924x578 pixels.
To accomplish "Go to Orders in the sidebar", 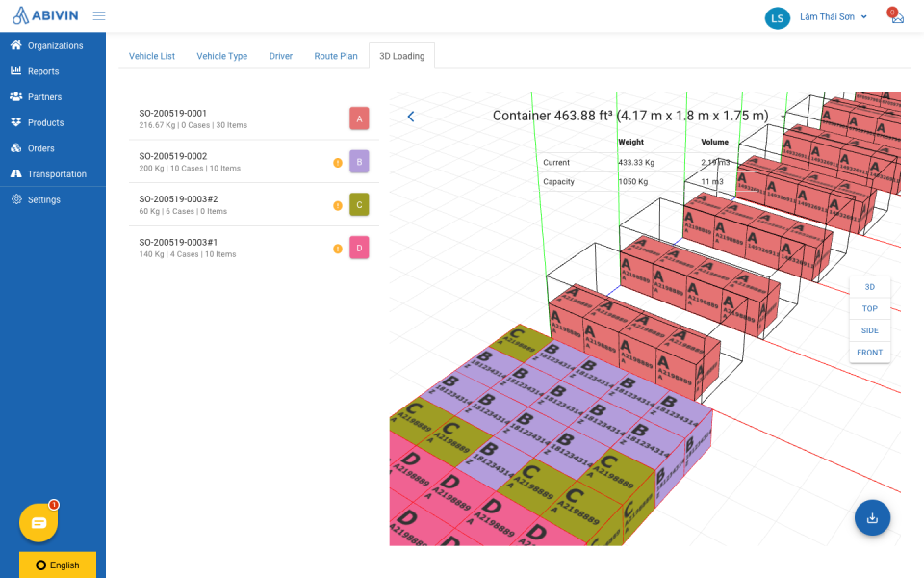I will [41, 148].
